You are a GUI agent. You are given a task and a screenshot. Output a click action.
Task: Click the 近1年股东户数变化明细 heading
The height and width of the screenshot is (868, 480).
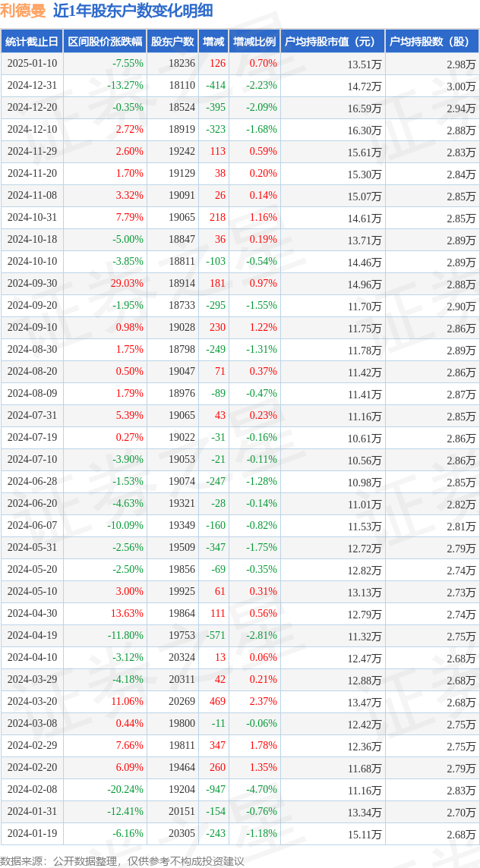pos(133,11)
